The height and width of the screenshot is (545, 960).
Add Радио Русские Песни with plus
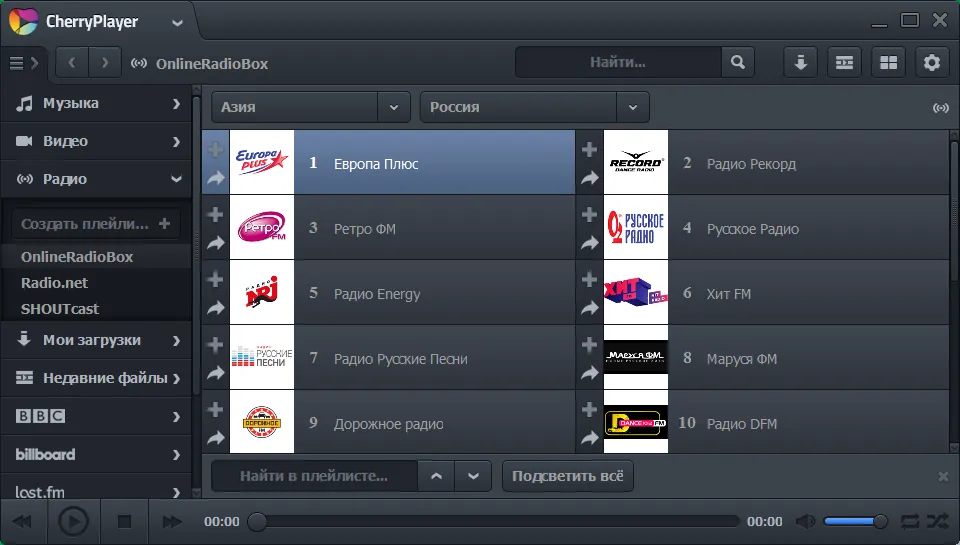[x=215, y=344]
